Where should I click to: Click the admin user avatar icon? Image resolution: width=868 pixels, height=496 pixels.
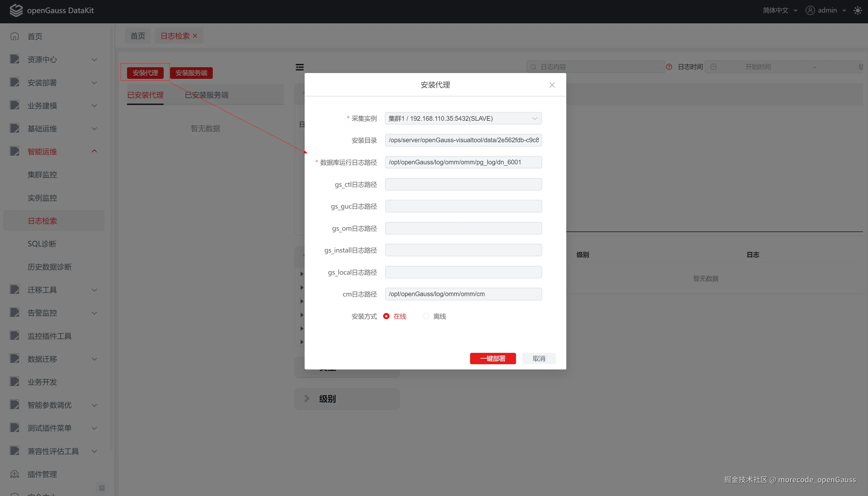810,10
